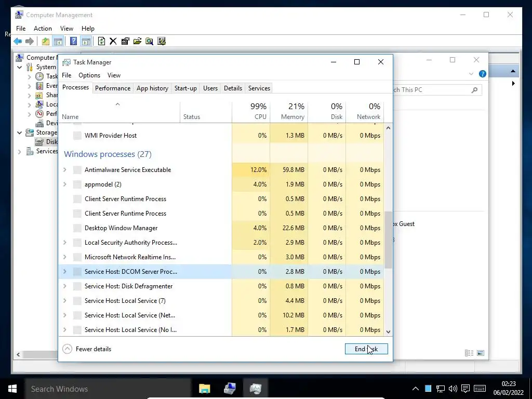
Task: Expand Service Host: Local Service (7) row
Action: pos(65,301)
